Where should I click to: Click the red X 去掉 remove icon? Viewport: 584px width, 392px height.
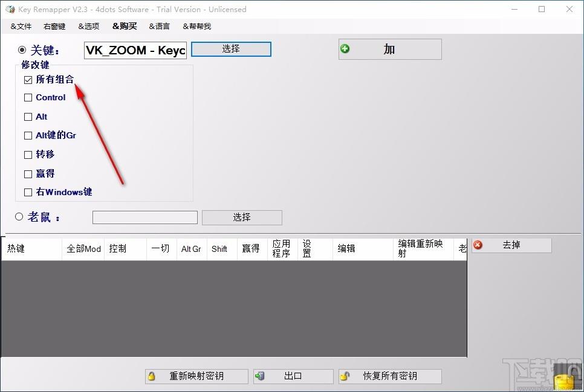click(478, 245)
